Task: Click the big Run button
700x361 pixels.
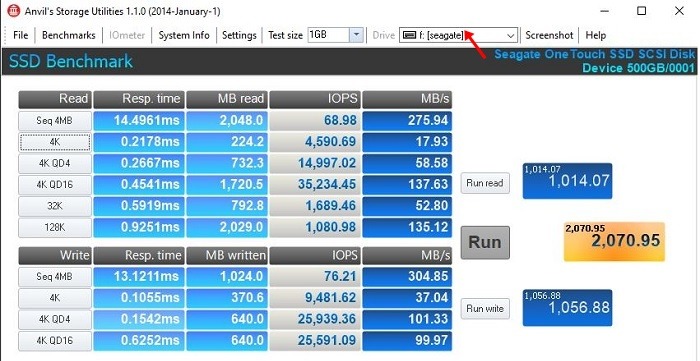Action: (x=485, y=242)
